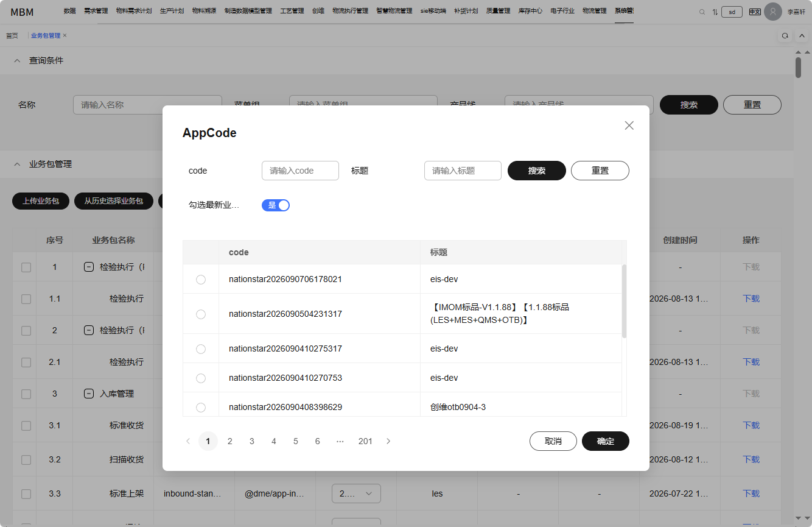Click the sort arrows icon in header

pos(715,12)
